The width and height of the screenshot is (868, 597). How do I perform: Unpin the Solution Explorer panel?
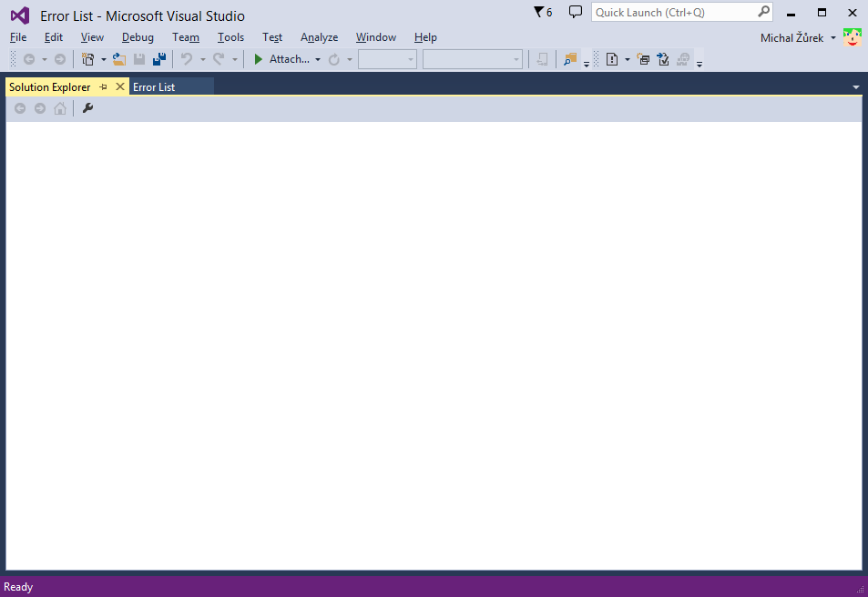pos(103,87)
